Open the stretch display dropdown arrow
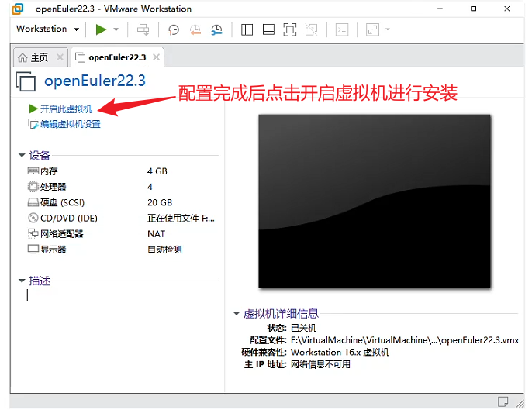The height and width of the screenshot is (410, 532). click(388, 29)
